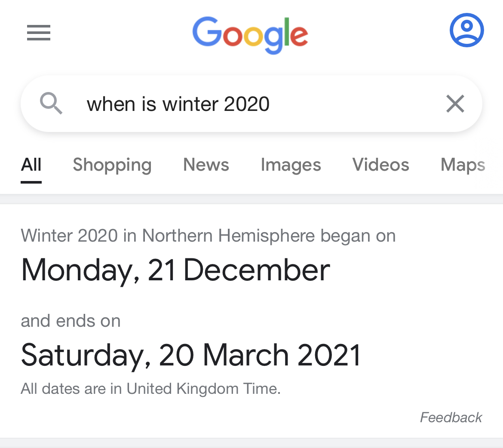Switch to the Shopping tab
Image resolution: width=503 pixels, height=448 pixels.
[x=112, y=165]
